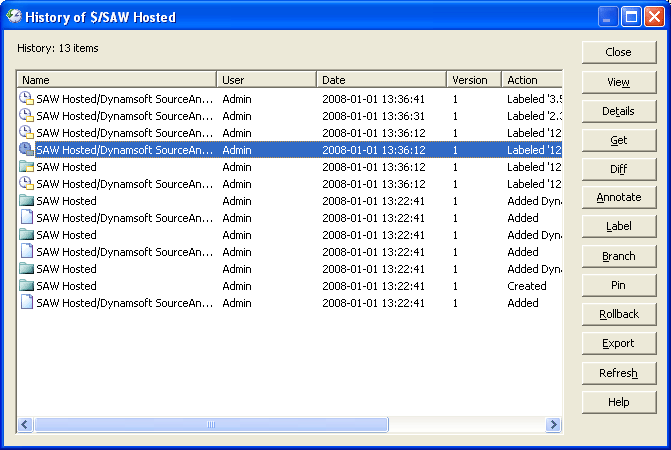671x450 pixels.
Task: Click the icon of the 13:36:31 history entry
Action: click(26, 116)
